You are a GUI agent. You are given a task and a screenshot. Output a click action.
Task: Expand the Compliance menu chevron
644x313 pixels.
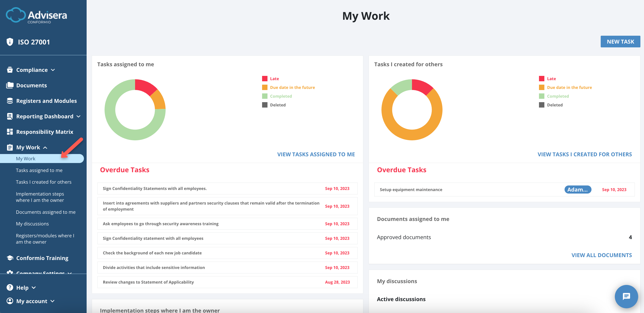53,70
